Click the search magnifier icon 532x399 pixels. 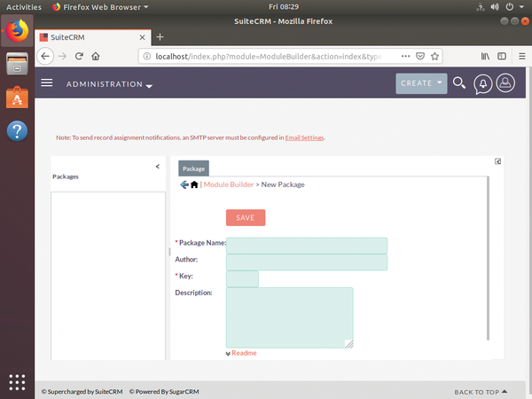pos(459,83)
